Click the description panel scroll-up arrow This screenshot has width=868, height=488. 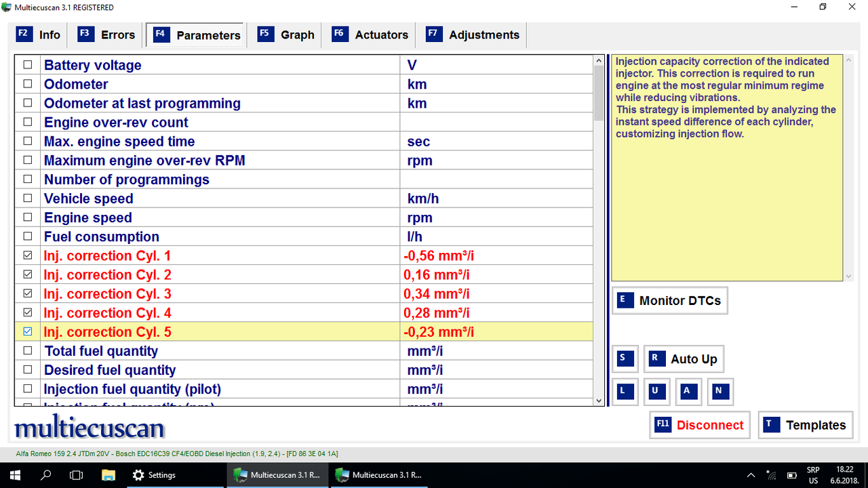[x=848, y=60]
